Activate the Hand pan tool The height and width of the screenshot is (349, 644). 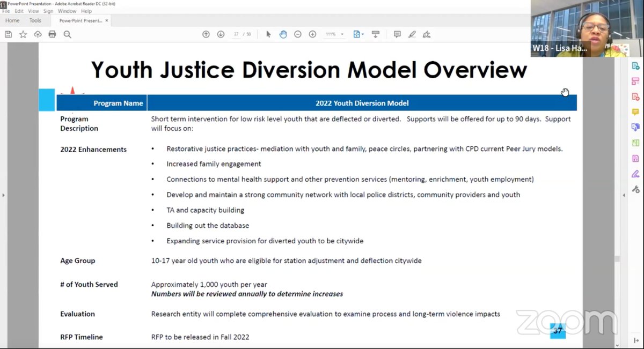coord(283,34)
